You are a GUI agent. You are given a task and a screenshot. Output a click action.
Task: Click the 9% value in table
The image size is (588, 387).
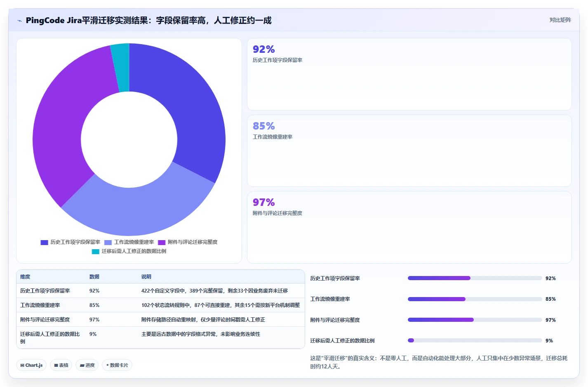[x=93, y=334]
